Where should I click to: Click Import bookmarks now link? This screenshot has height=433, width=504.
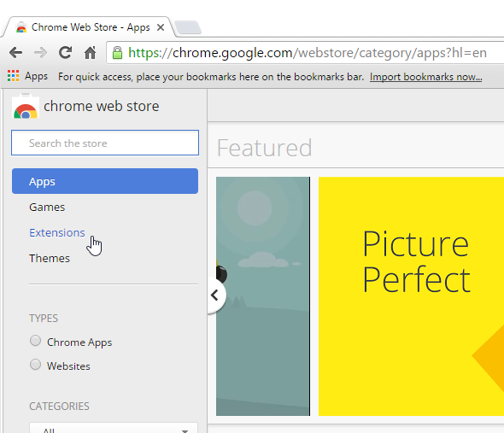tap(425, 77)
